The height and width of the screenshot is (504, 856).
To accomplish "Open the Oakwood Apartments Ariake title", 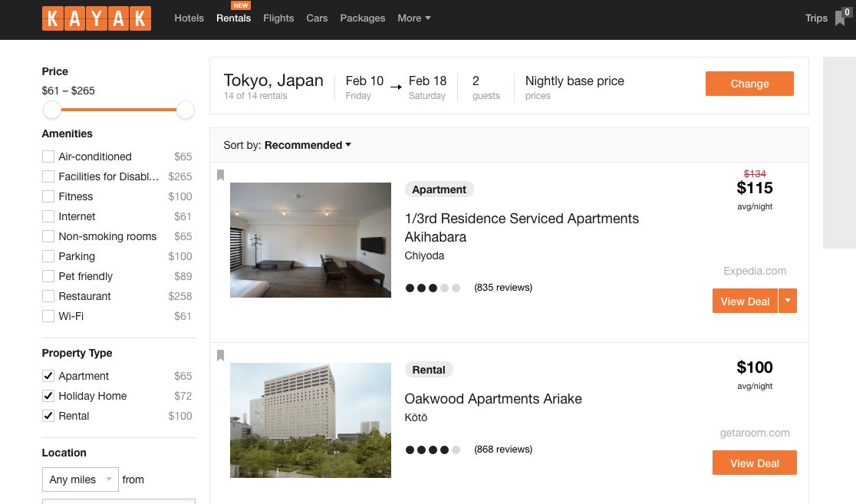I will tap(493, 399).
